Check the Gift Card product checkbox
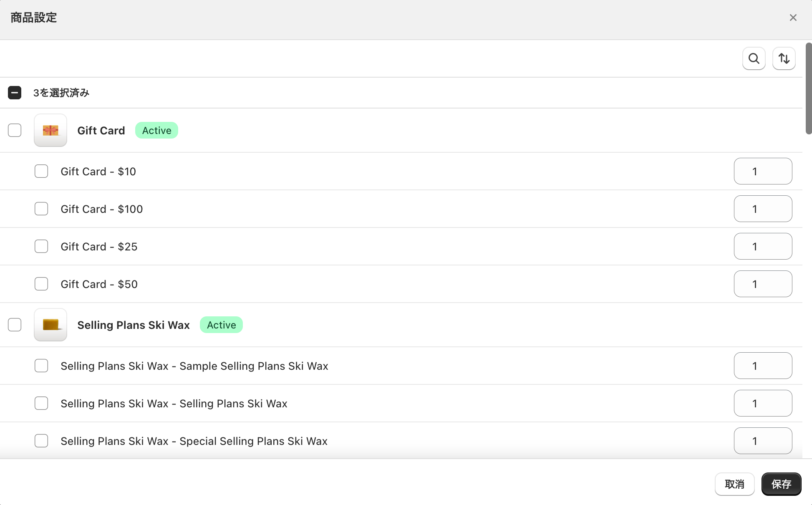Screen dimensions: 812x505 [x=15, y=130]
